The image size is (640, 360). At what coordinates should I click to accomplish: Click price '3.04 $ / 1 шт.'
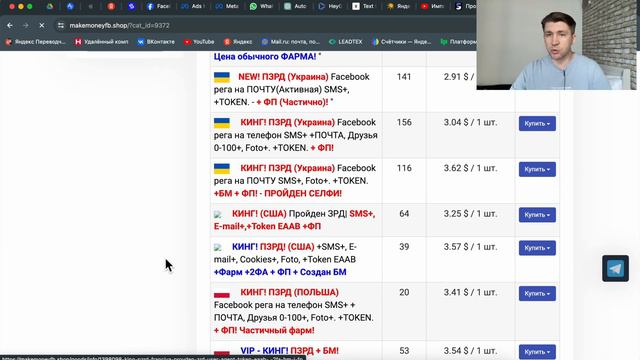point(471,123)
